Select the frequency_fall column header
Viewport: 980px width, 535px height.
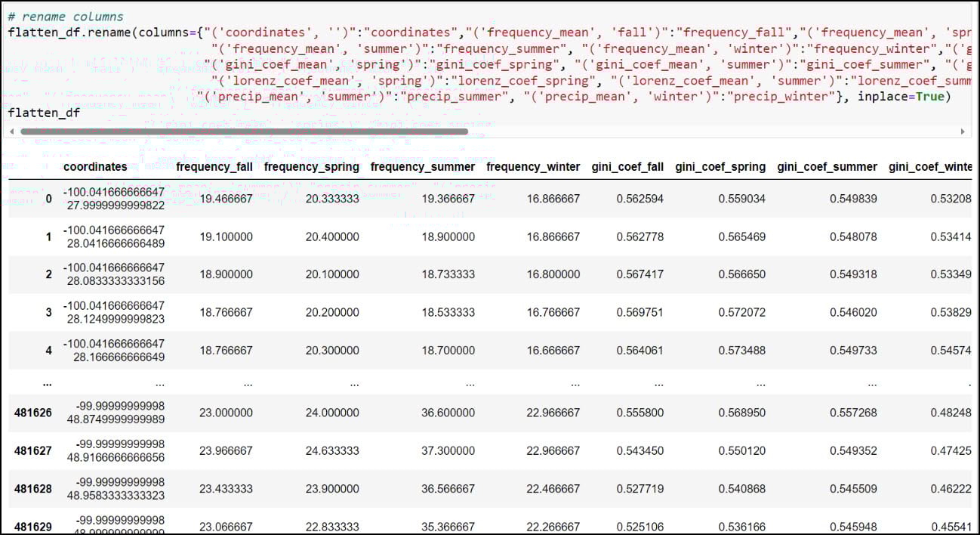point(214,167)
